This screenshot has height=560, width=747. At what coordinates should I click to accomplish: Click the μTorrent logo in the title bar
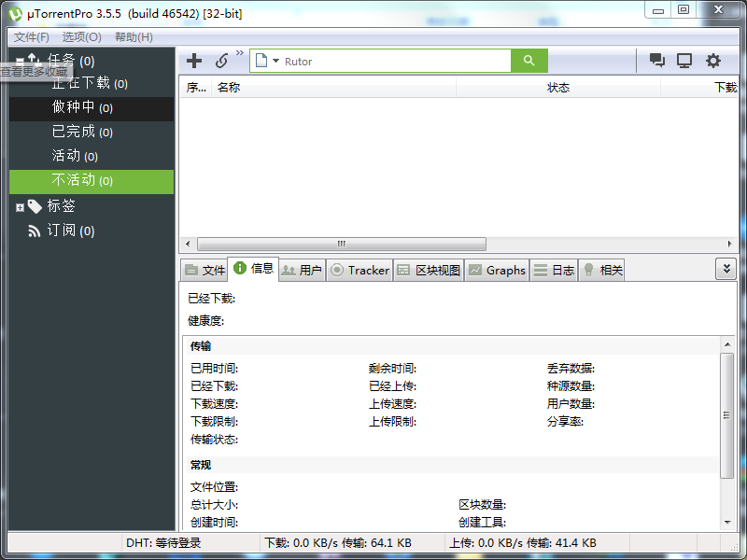[15, 14]
